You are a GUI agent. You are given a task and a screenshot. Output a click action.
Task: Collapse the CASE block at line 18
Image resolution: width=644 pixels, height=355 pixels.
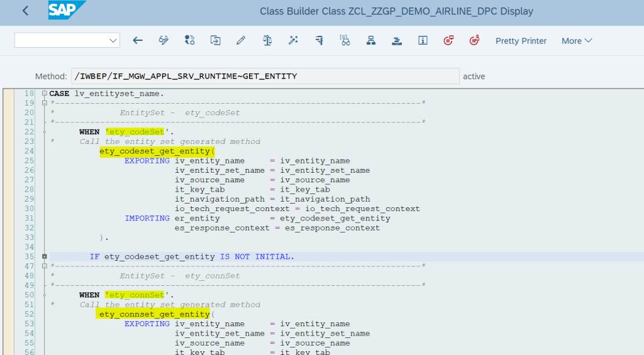point(45,94)
